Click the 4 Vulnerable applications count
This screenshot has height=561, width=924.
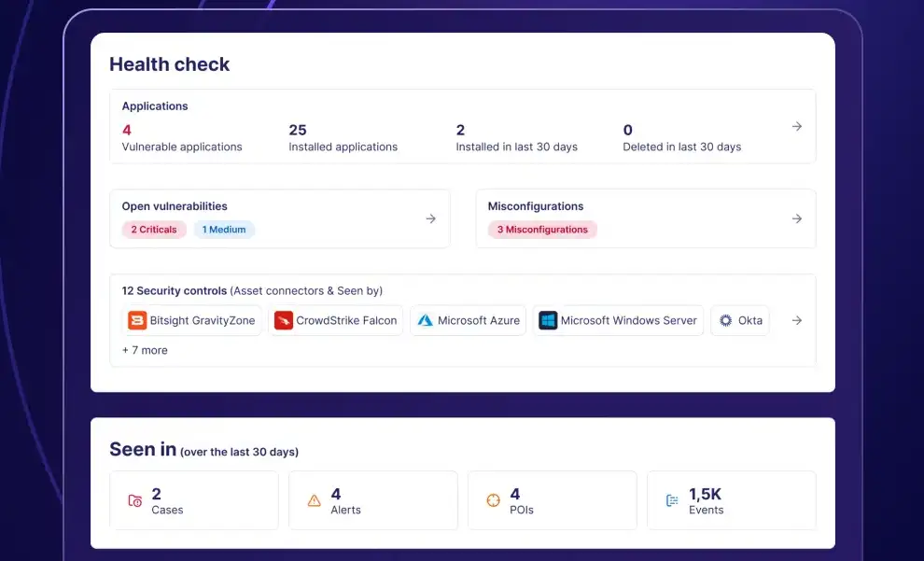pyautogui.click(x=182, y=138)
